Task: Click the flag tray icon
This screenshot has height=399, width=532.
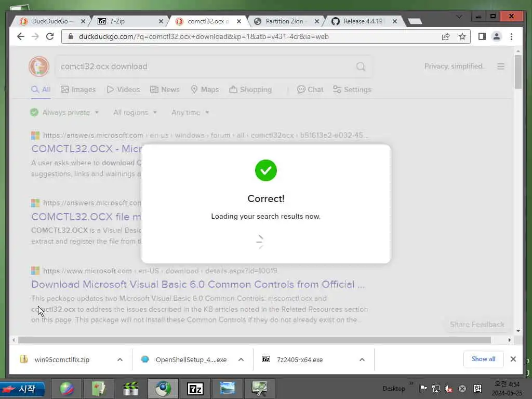Action: (423, 389)
